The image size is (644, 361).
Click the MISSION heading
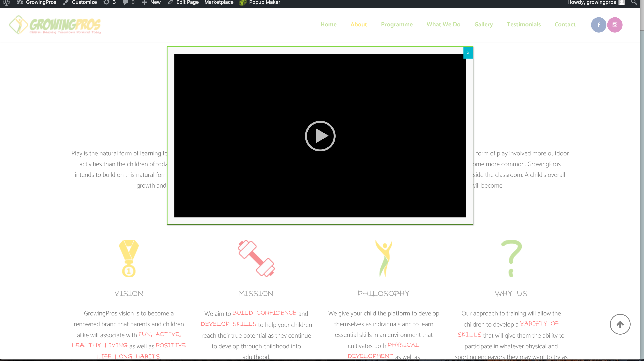(x=256, y=293)
